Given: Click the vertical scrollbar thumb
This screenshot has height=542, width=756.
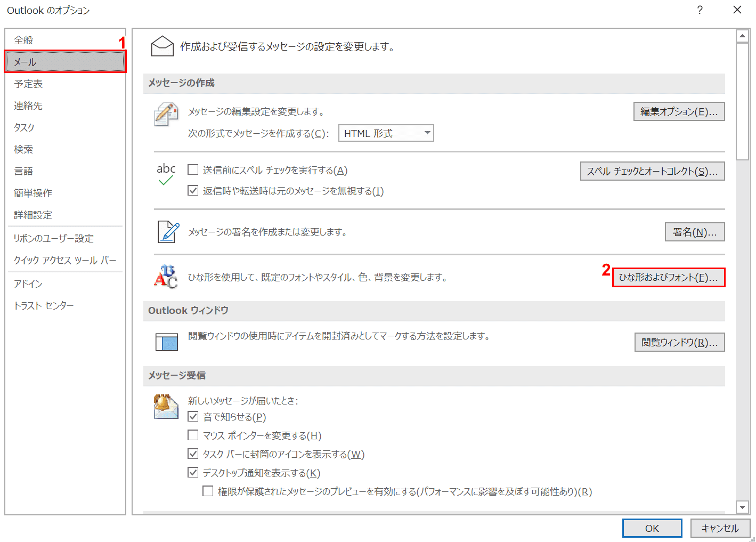Looking at the screenshot, I should click(742, 101).
